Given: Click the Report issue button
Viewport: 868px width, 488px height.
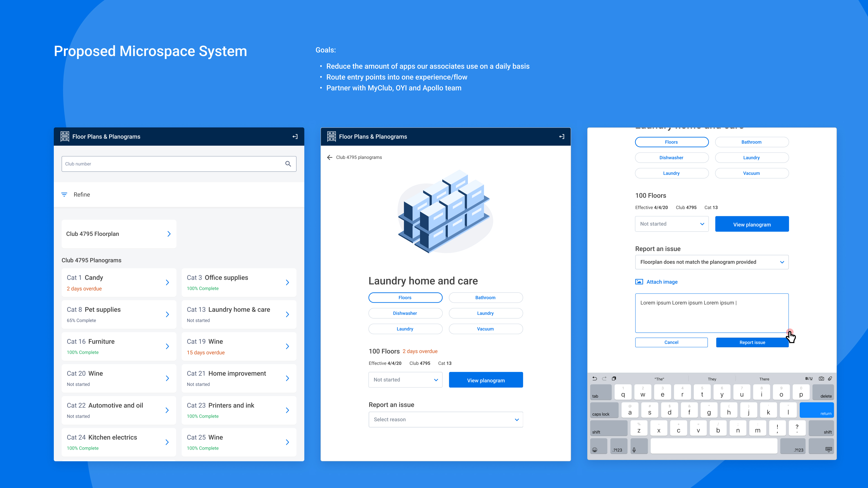Looking at the screenshot, I should [752, 343].
